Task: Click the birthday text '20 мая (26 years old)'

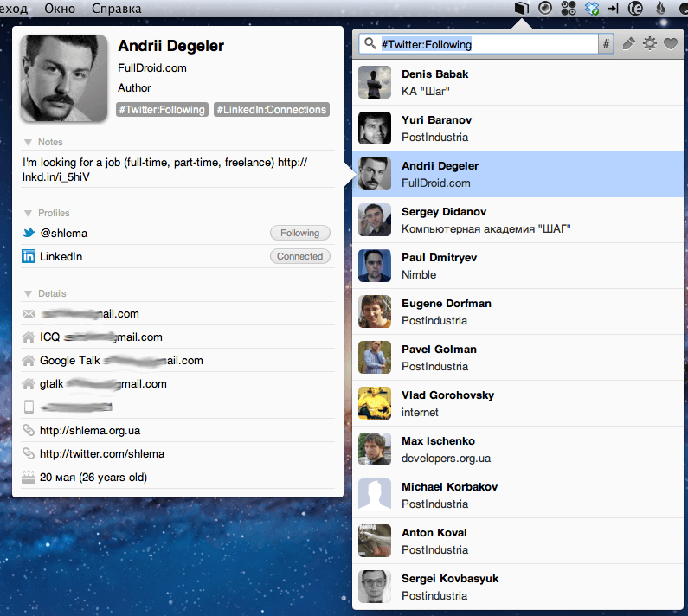Action: click(x=93, y=477)
